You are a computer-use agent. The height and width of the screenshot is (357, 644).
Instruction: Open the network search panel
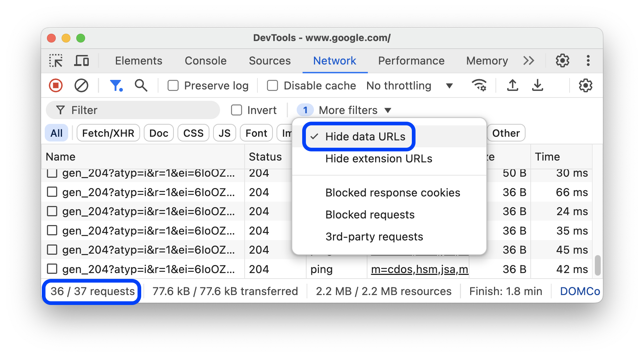[141, 85]
